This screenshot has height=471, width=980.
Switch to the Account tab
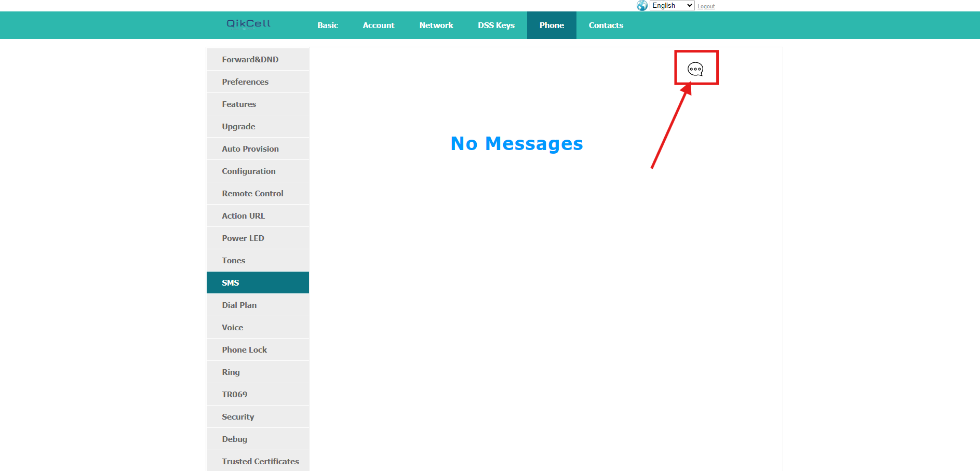[x=379, y=25]
